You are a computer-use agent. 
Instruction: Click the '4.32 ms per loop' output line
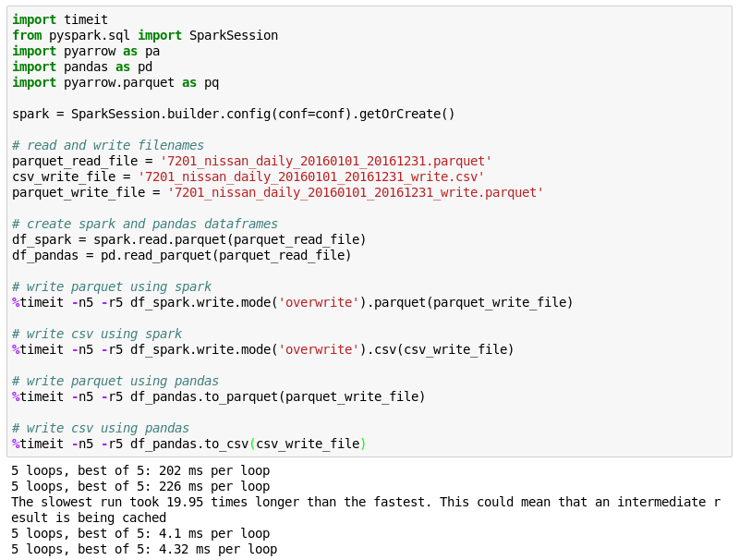coord(144,549)
